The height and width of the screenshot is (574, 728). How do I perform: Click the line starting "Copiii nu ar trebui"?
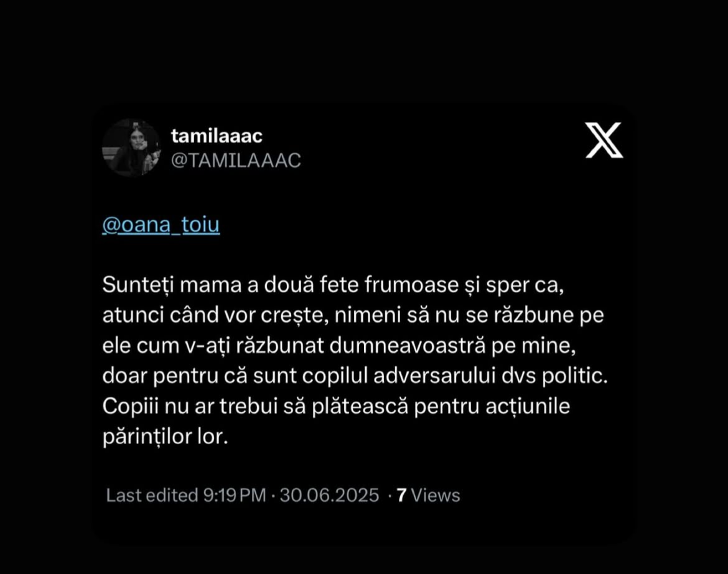(336, 407)
